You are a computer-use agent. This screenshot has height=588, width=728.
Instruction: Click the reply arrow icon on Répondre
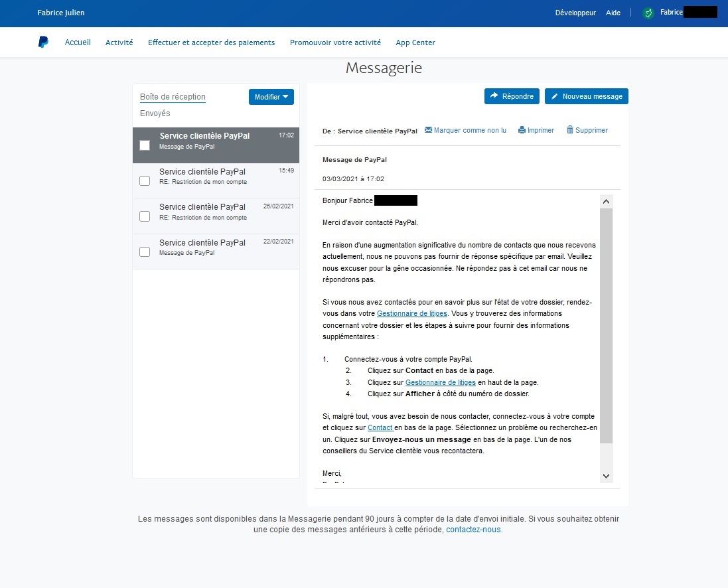coord(494,96)
